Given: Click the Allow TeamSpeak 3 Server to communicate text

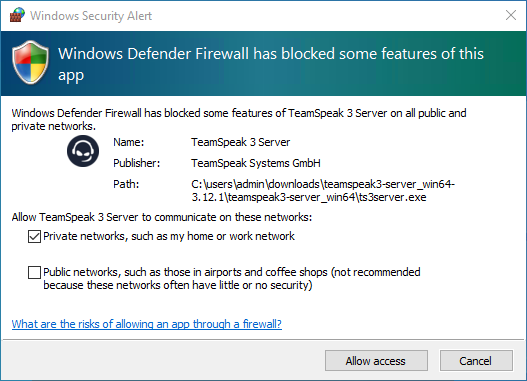Looking at the screenshot, I should tap(162, 217).
